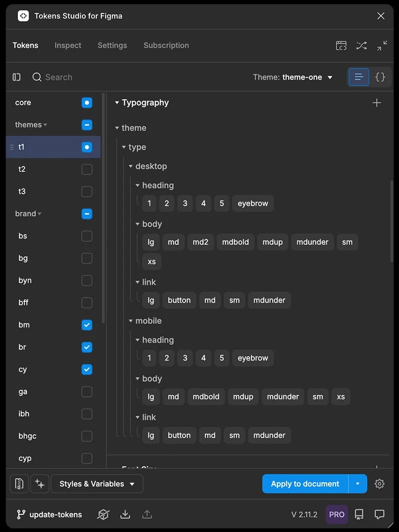The image size is (399, 532).
Task: Toggle the brand group checkbox
Action: click(87, 214)
